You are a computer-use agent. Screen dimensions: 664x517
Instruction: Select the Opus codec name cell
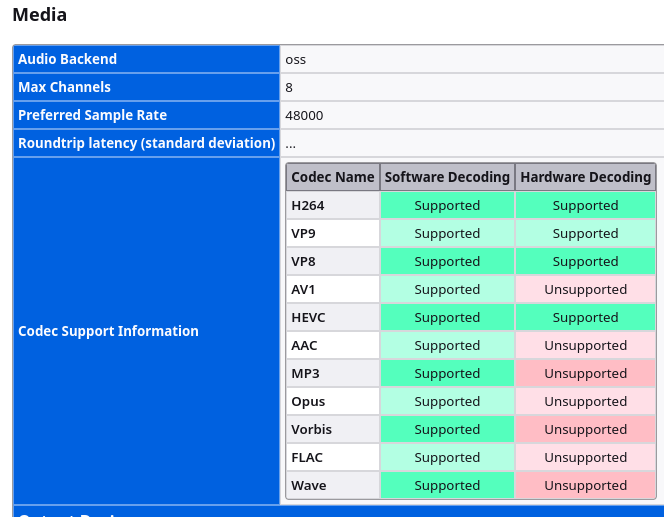click(308, 401)
